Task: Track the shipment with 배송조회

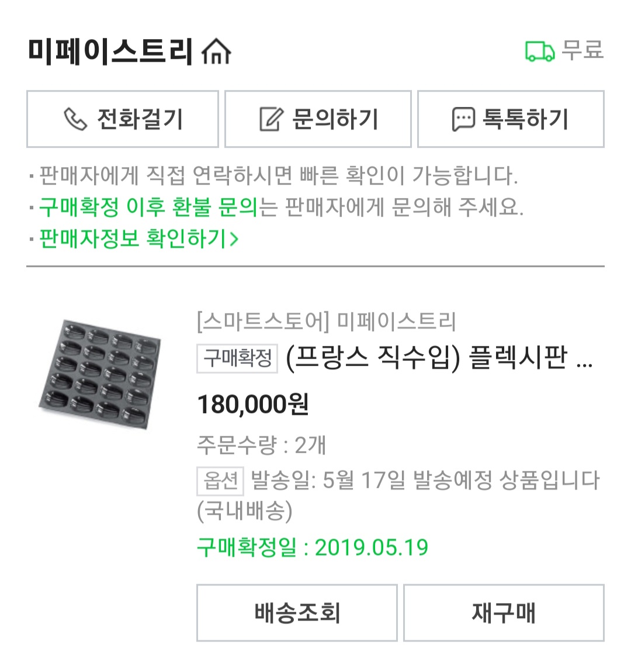Action: tap(297, 612)
